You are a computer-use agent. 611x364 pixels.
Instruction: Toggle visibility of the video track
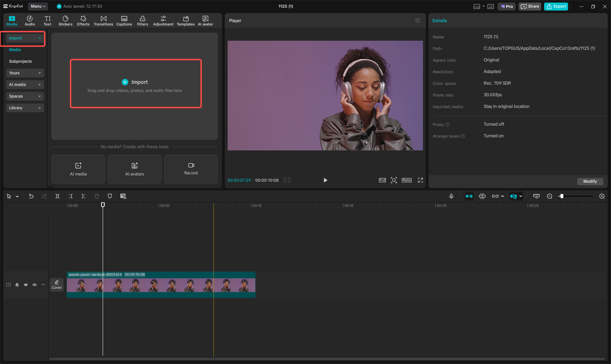[25, 285]
